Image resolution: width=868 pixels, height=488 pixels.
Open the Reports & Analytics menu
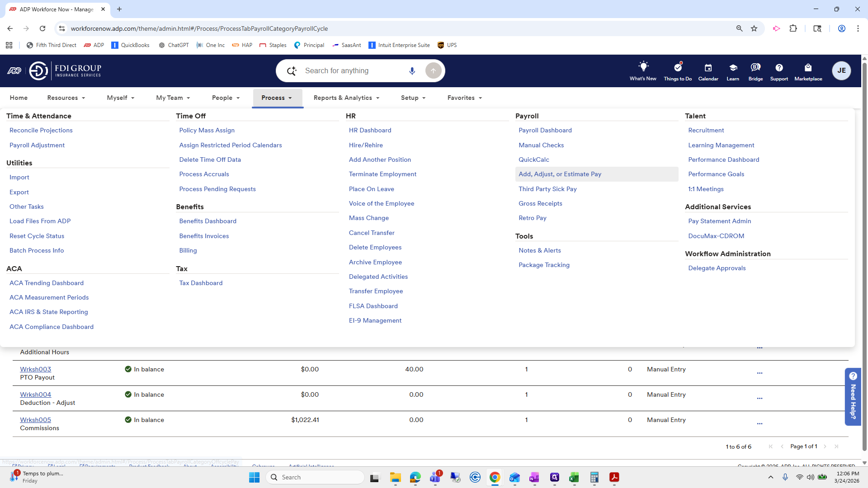click(346, 98)
